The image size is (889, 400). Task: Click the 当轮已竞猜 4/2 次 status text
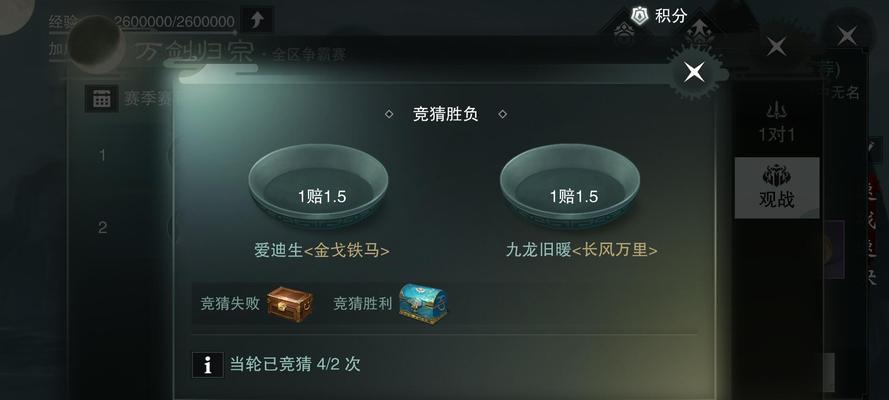click(295, 364)
